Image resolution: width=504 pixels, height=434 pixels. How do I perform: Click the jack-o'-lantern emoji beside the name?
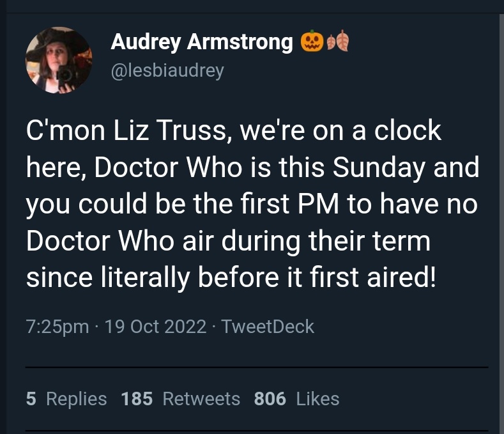point(311,43)
